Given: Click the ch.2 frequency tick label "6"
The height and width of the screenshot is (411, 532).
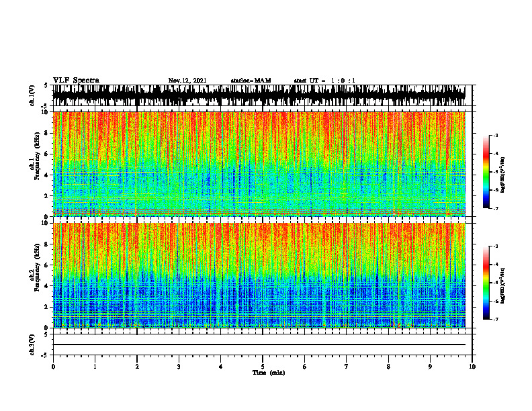Looking at the screenshot, I should click(46, 265).
